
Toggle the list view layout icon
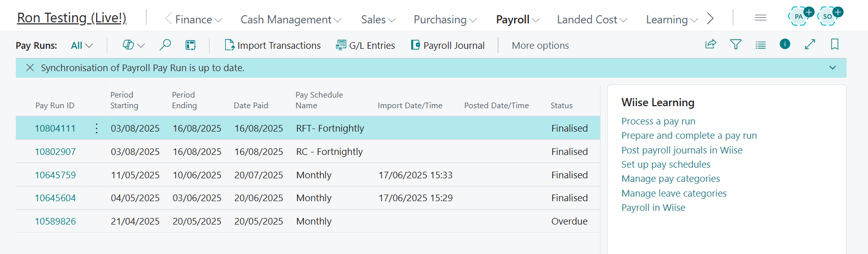pos(760,45)
